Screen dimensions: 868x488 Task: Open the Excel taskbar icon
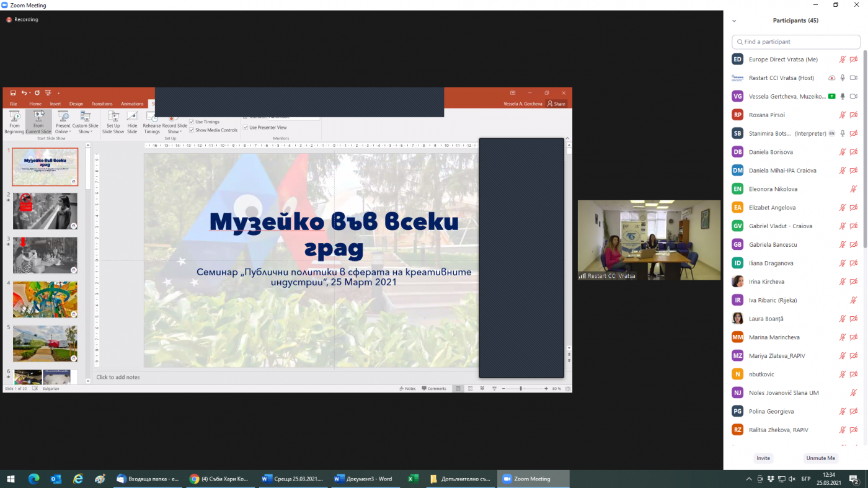point(412,479)
